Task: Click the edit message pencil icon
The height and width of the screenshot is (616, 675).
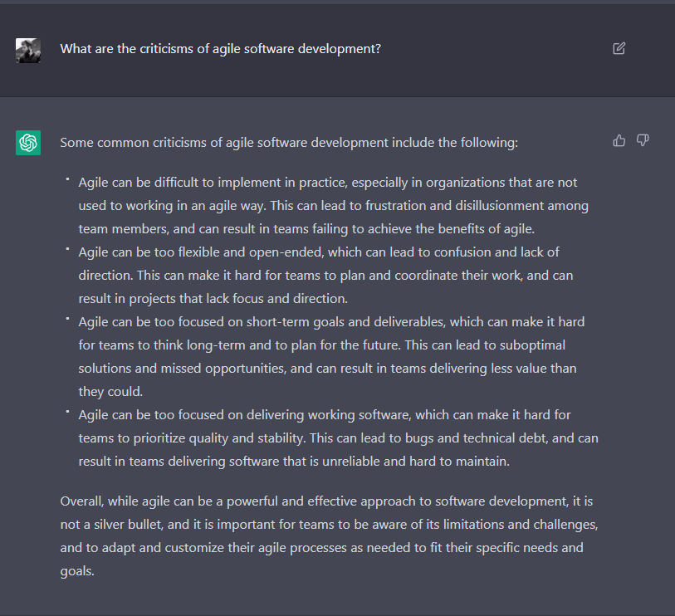Action: click(x=619, y=48)
